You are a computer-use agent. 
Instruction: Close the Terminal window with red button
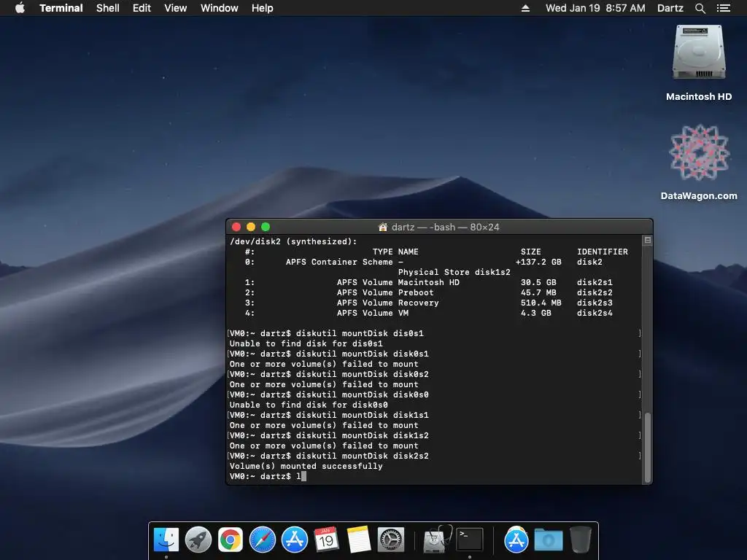click(236, 227)
